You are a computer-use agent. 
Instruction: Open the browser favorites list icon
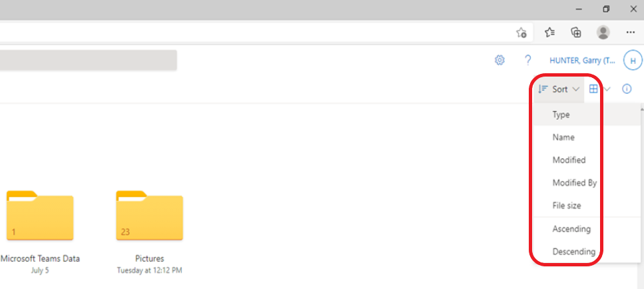549,32
